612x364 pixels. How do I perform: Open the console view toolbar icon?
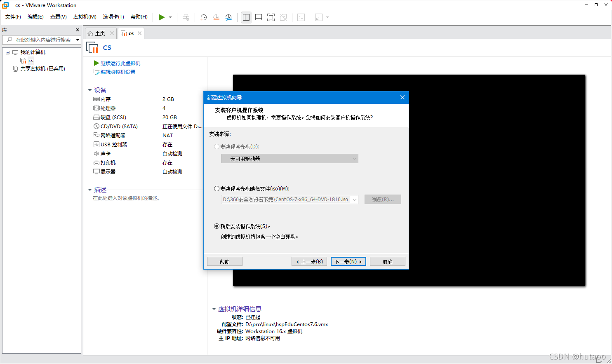point(301,17)
